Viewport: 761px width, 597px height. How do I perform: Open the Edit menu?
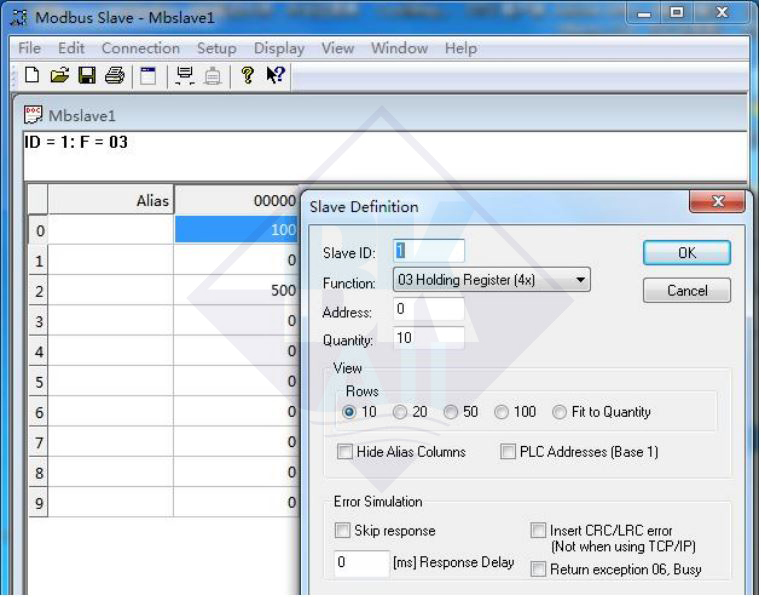coord(71,48)
